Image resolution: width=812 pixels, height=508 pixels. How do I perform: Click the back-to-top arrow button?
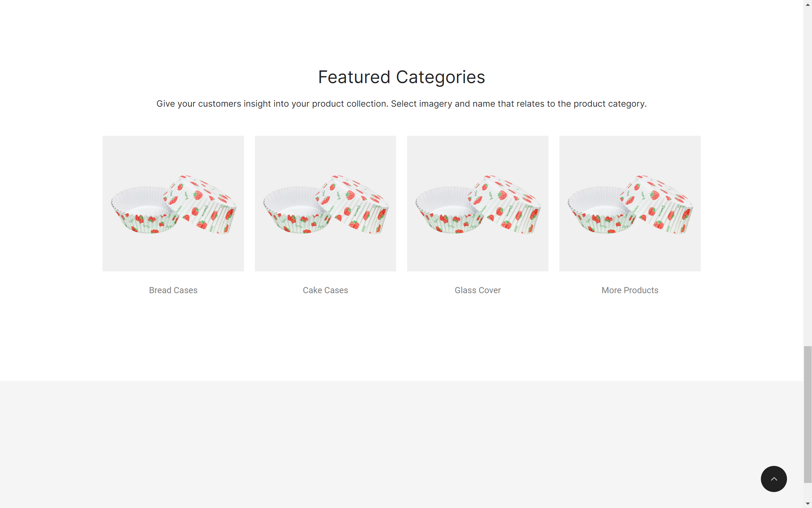774,479
